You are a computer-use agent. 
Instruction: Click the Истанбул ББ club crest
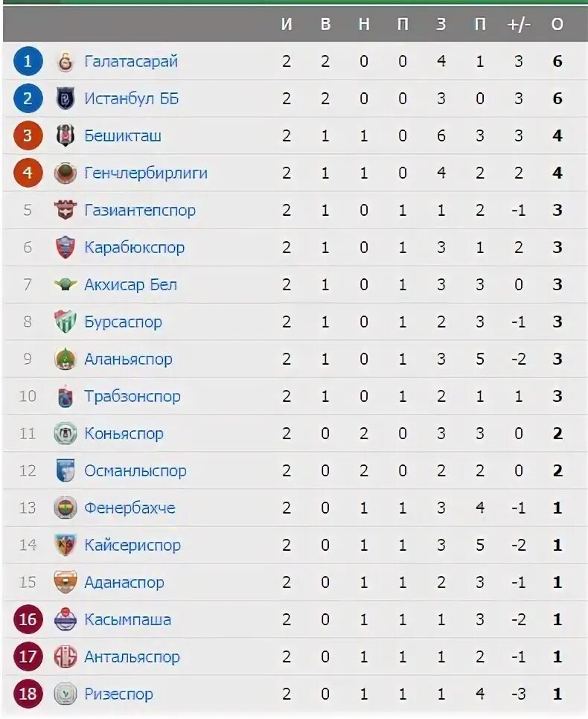pos(65,98)
